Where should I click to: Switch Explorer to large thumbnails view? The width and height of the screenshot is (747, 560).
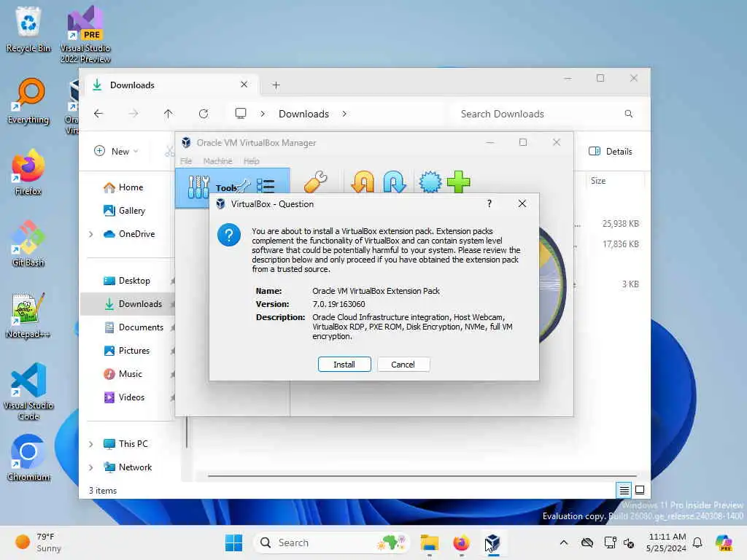pos(640,489)
